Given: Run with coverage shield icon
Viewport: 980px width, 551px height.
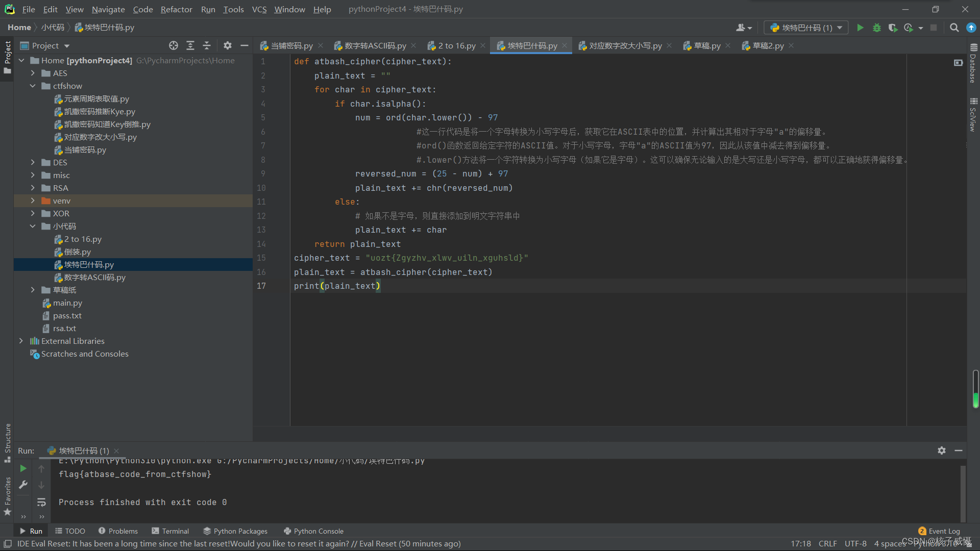Looking at the screenshot, I should click(892, 28).
